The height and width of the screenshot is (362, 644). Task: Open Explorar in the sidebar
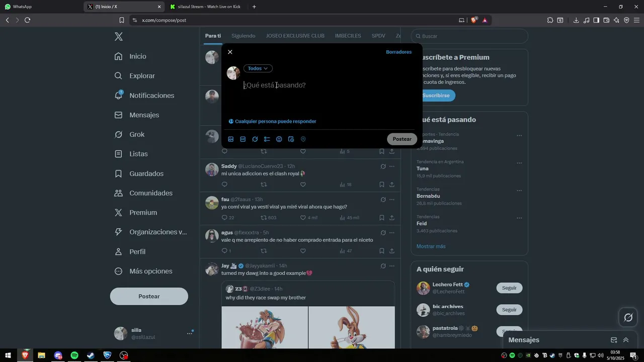(134, 76)
